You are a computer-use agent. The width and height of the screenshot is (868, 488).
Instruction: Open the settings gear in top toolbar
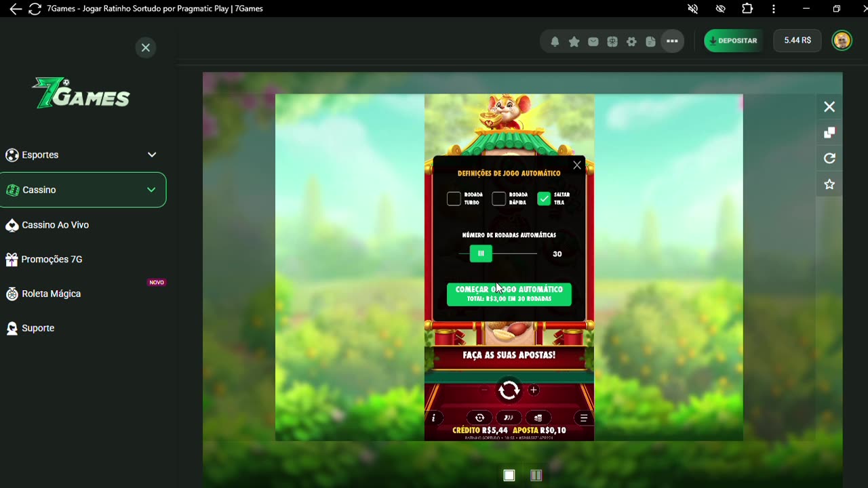pos(631,41)
